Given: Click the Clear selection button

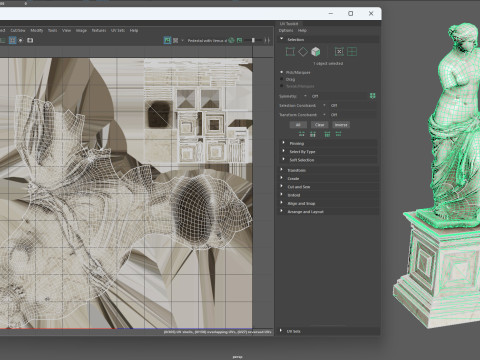Looking at the screenshot, I should click(320, 125).
